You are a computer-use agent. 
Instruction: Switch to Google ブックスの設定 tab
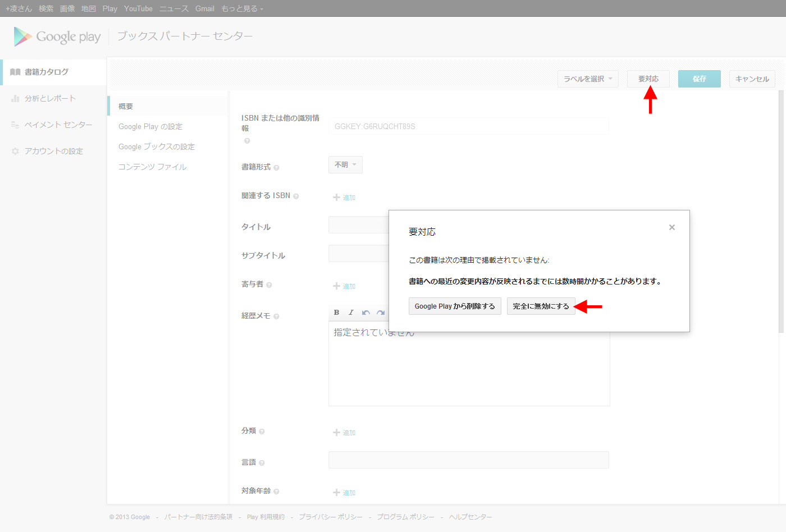[x=157, y=146]
